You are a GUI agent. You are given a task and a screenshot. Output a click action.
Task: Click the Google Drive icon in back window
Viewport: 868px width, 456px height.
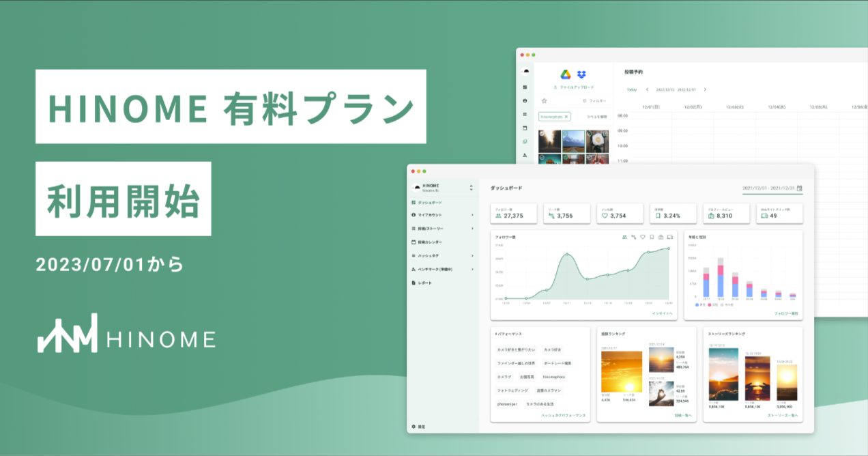(565, 75)
